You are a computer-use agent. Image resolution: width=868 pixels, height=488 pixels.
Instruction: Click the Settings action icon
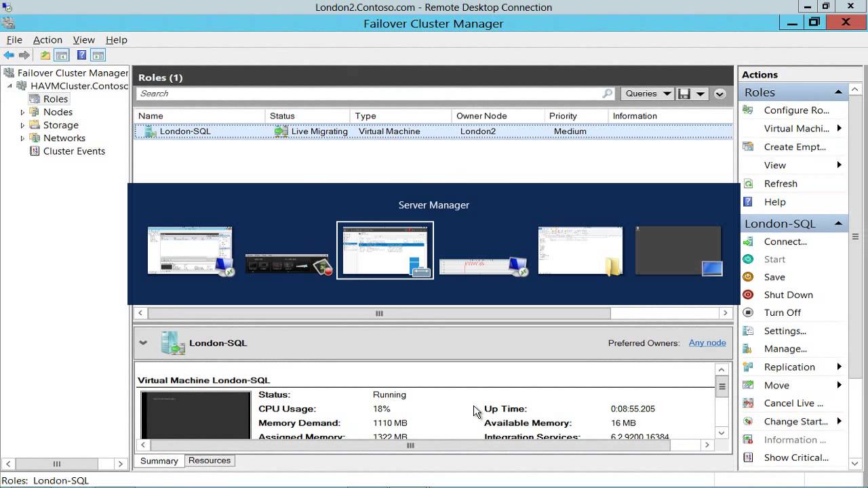click(748, 331)
